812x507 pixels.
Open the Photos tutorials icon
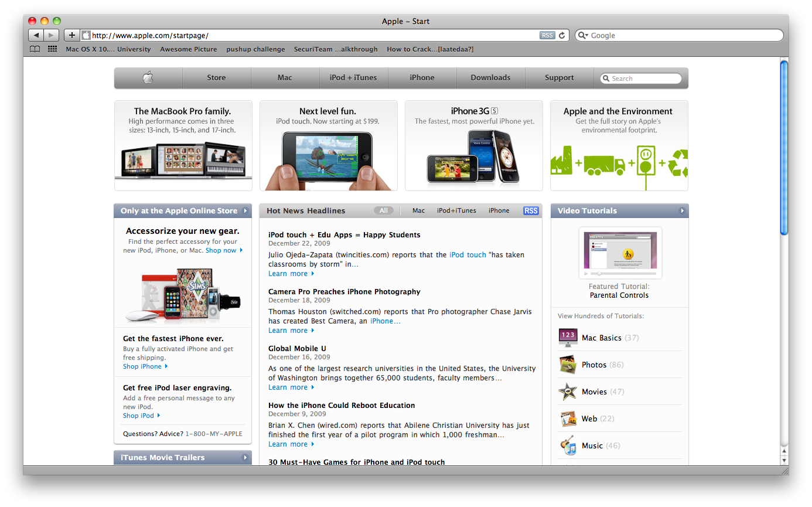[x=568, y=365]
